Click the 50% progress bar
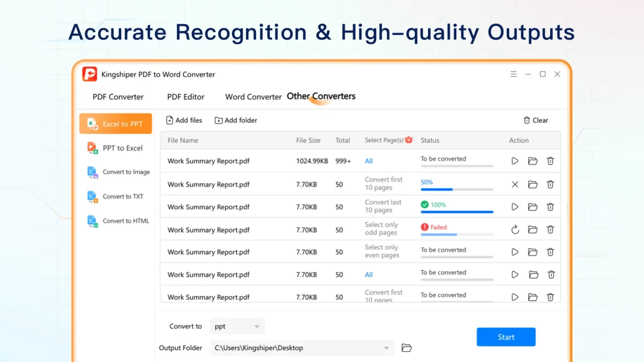 [457, 190]
